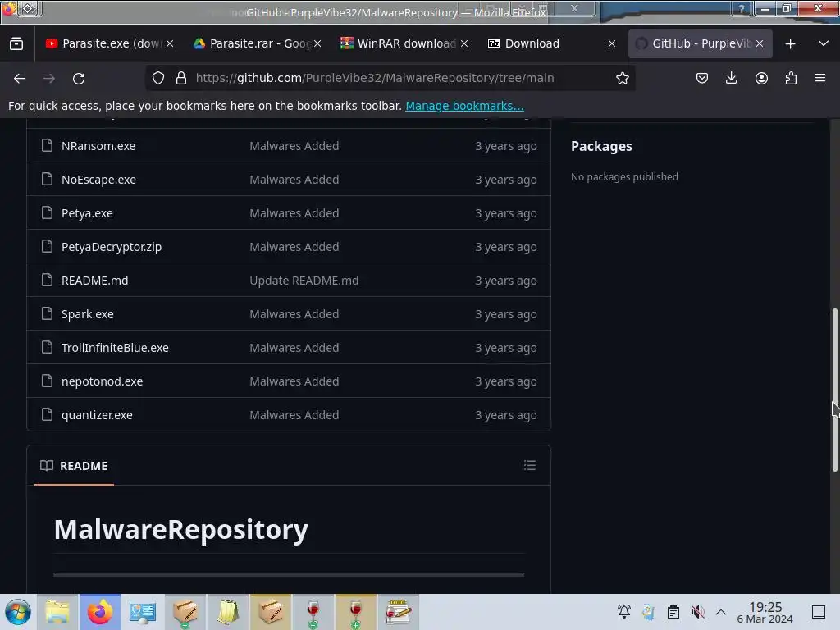Bookmark this page with the star icon
Screen dimensions: 840x630
(622, 78)
